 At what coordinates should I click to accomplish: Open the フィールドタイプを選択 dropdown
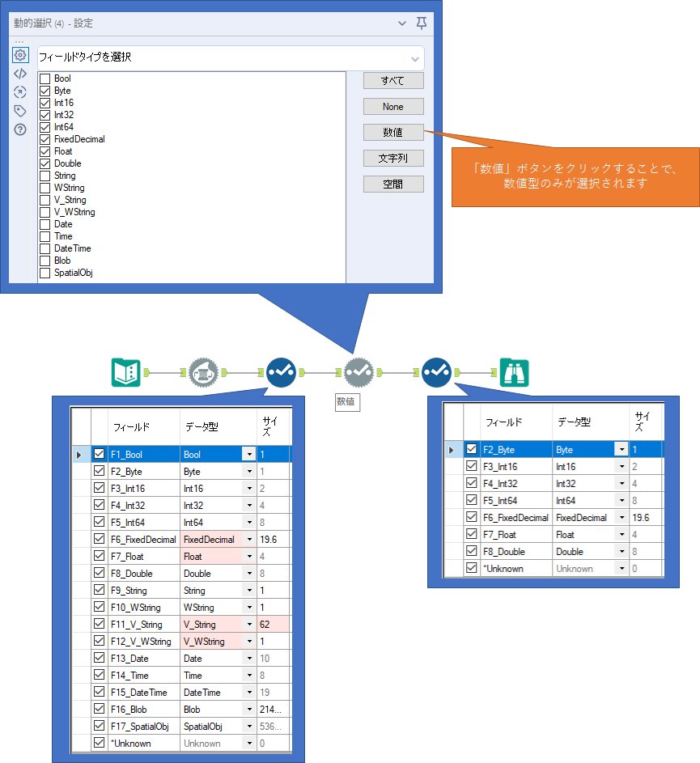pos(231,57)
